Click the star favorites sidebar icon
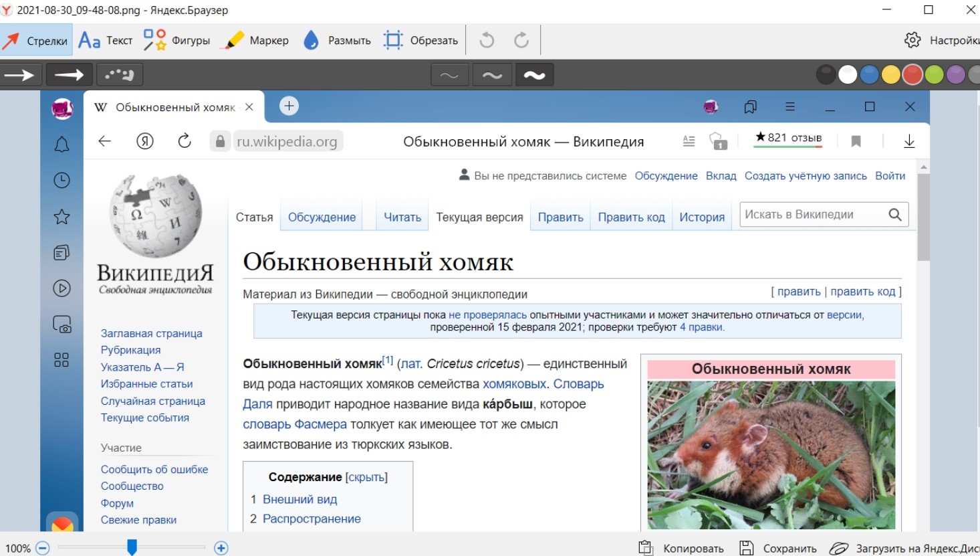Viewport: 980px width, 556px height. tap(62, 217)
